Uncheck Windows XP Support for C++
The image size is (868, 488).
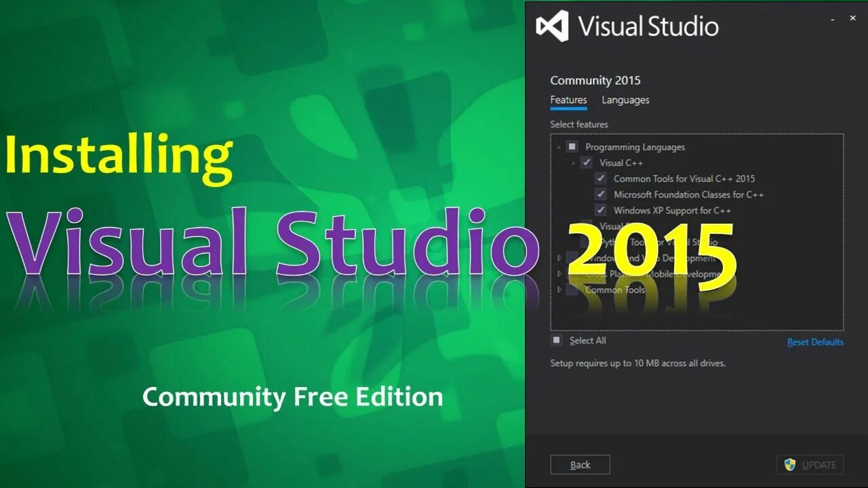coord(601,210)
